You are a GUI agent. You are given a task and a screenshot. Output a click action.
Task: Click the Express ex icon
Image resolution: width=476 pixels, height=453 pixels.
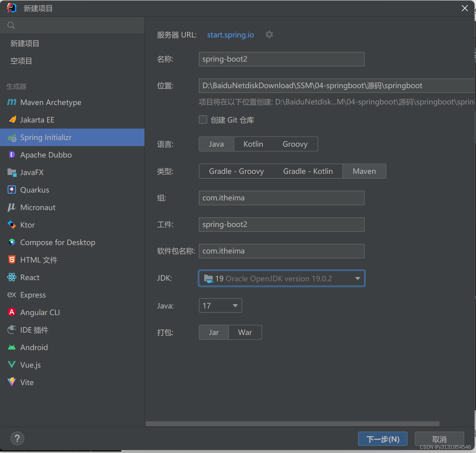point(12,295)
